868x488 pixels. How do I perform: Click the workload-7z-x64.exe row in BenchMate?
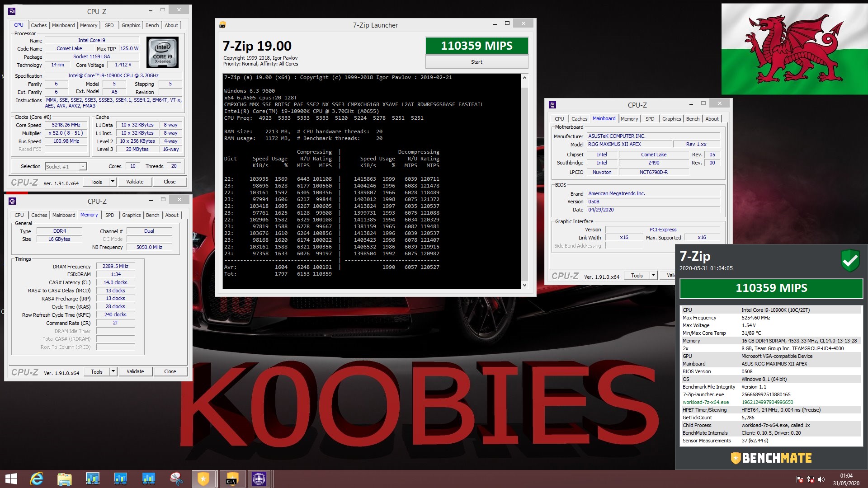[771, 402]
